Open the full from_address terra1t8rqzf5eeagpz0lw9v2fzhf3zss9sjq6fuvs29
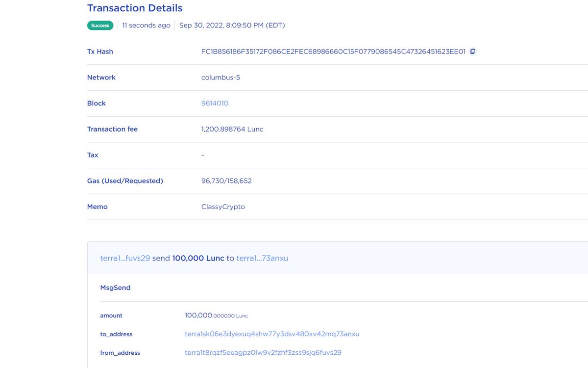 point(263,353)
